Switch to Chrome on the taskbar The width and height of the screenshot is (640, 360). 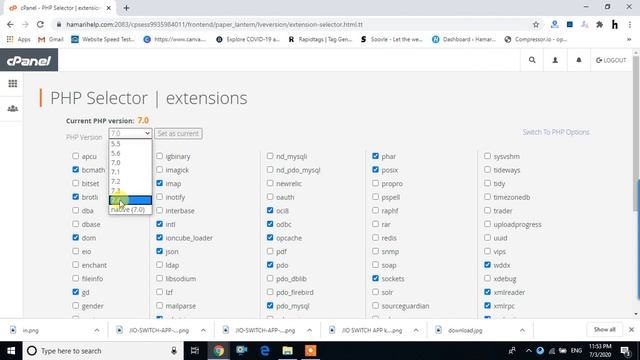(218, 351)
